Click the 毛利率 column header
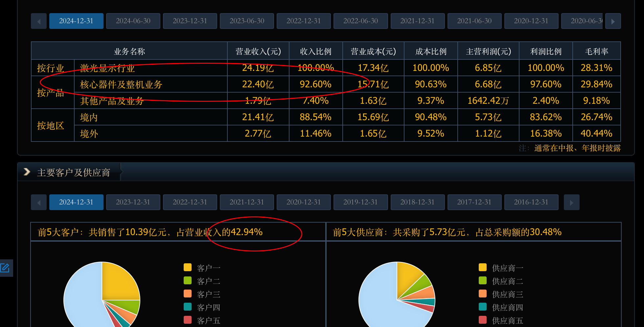644x327 pixels. [597, 52]
